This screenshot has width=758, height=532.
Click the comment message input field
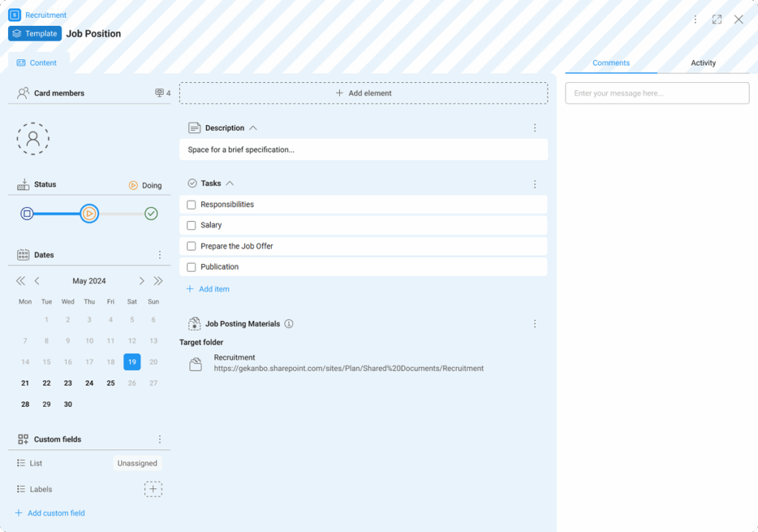[657, 93]
